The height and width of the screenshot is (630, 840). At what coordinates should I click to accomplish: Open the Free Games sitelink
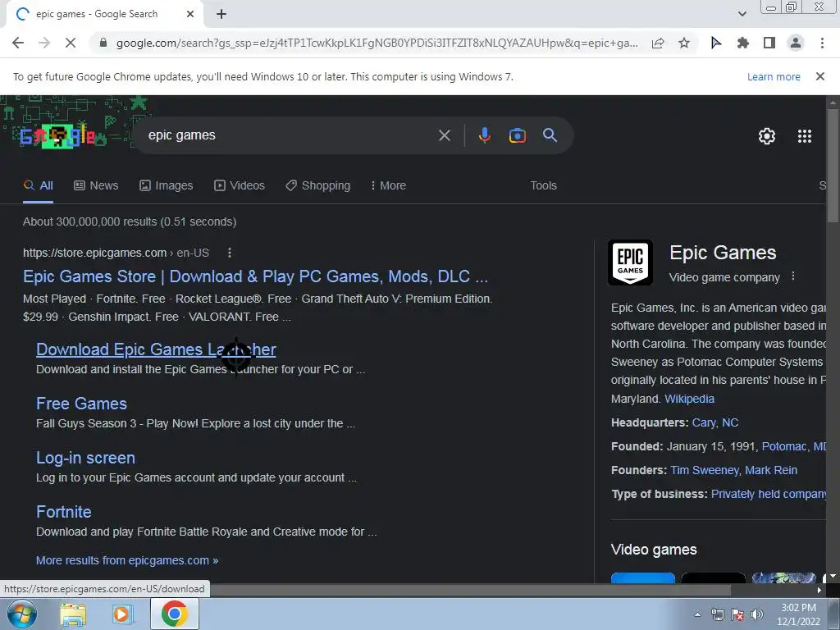point(81,404)
